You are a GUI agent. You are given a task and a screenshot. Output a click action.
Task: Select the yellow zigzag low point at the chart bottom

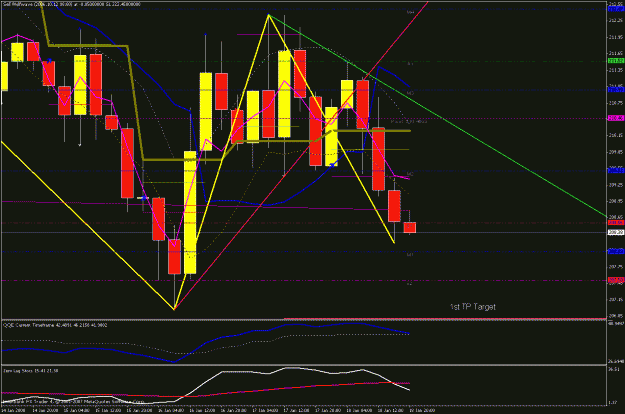pos(174,309)
